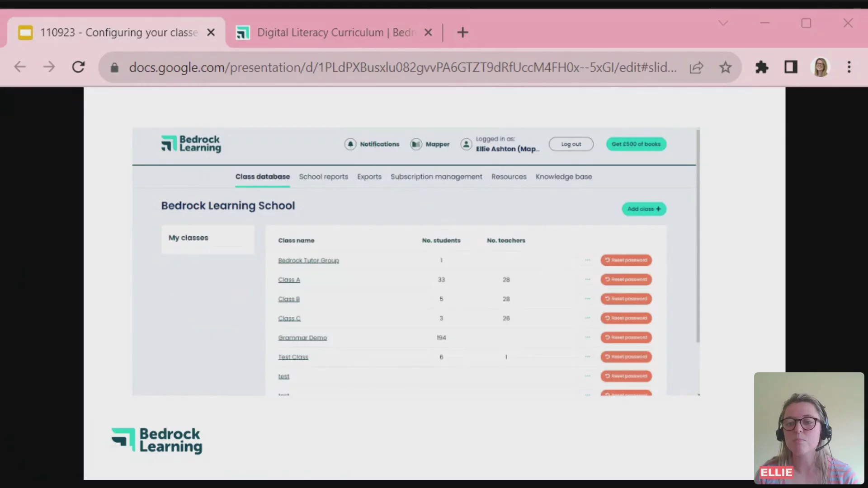Open the Exports tab
Image resolution: width=868 pixels, height=488 pixels.
pos(369,177)
